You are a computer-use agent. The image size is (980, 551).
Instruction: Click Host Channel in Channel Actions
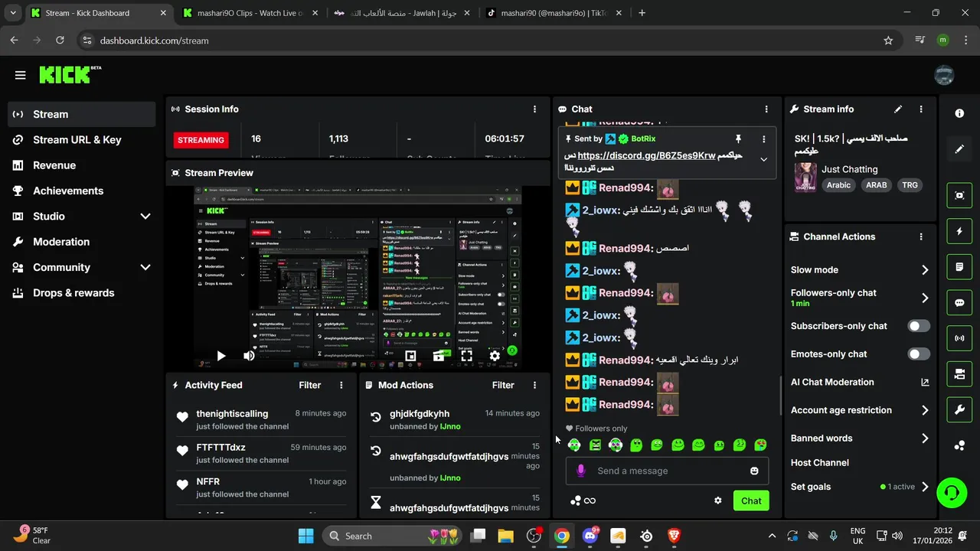point(820,462)
